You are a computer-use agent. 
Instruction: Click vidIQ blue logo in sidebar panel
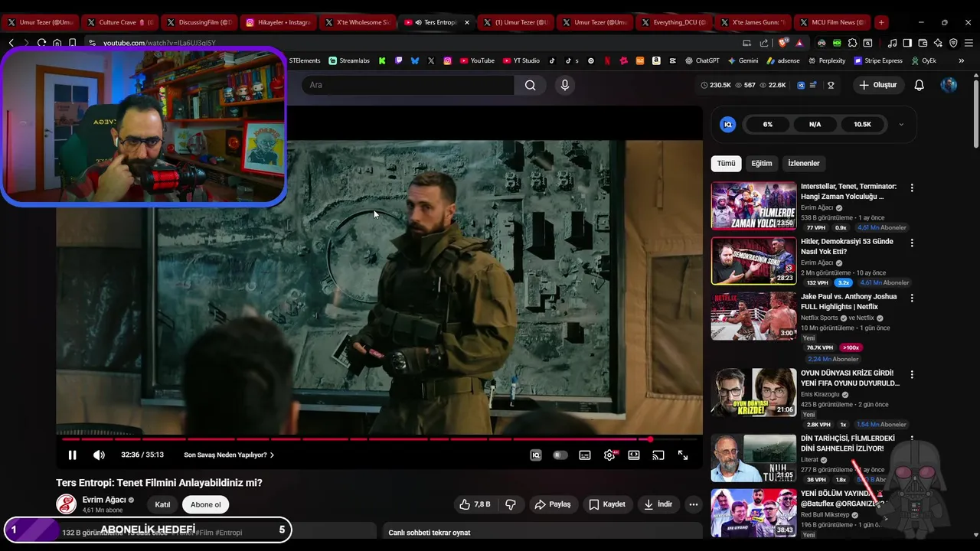[728, 124]
